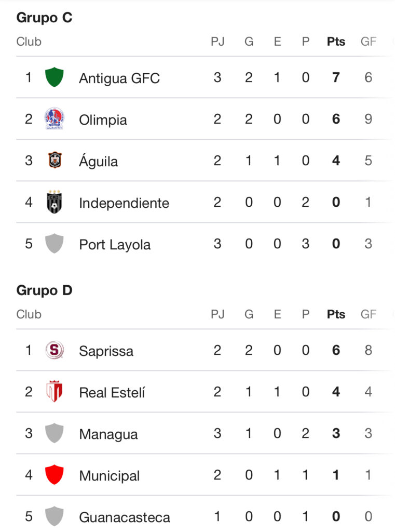Select the Municipal team name

109,476
